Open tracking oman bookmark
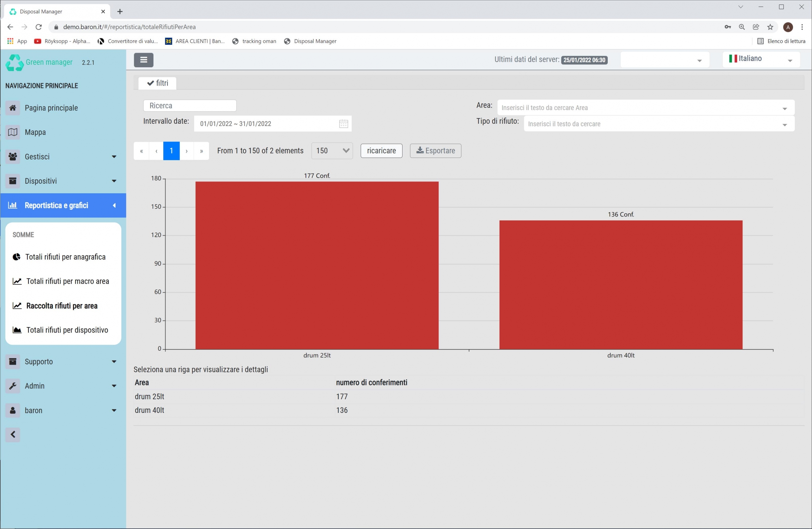Viewport: 812px width, 529px height. 254,41
